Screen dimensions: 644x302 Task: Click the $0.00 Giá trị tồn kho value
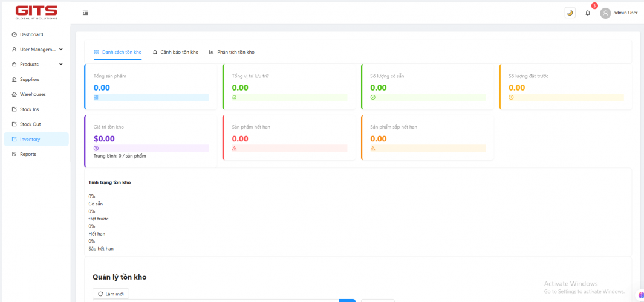pos(105,139)
